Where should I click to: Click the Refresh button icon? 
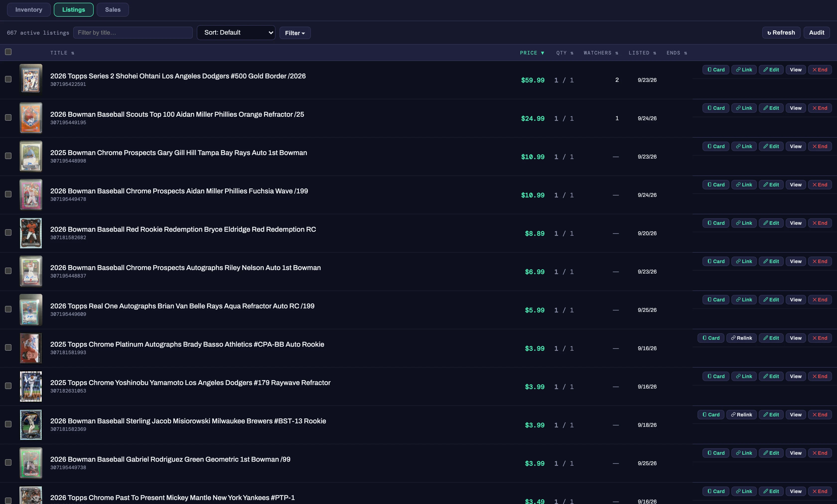tap(769, 33)
